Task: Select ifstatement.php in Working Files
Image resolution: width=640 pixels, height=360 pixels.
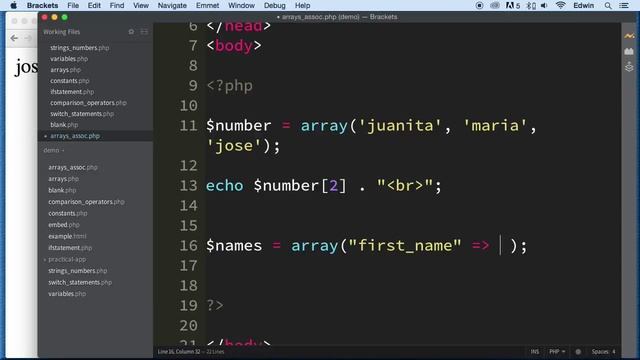Action: 72,92
